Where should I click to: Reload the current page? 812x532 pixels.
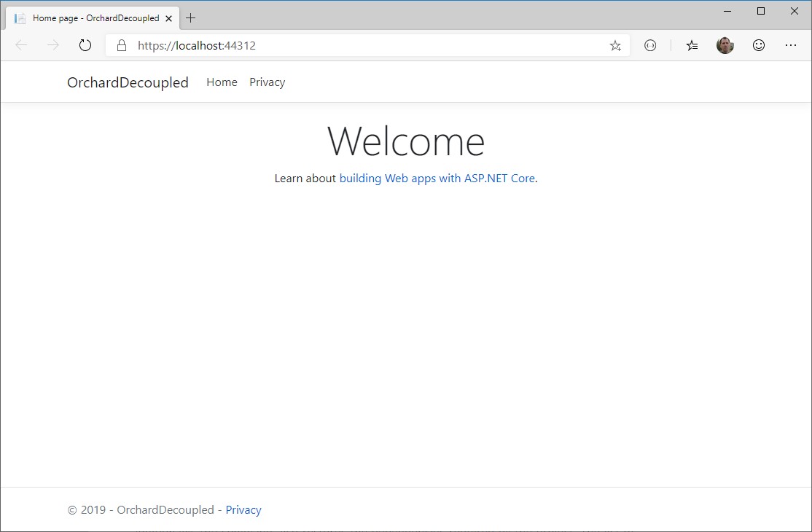click(x=85, y=44)
